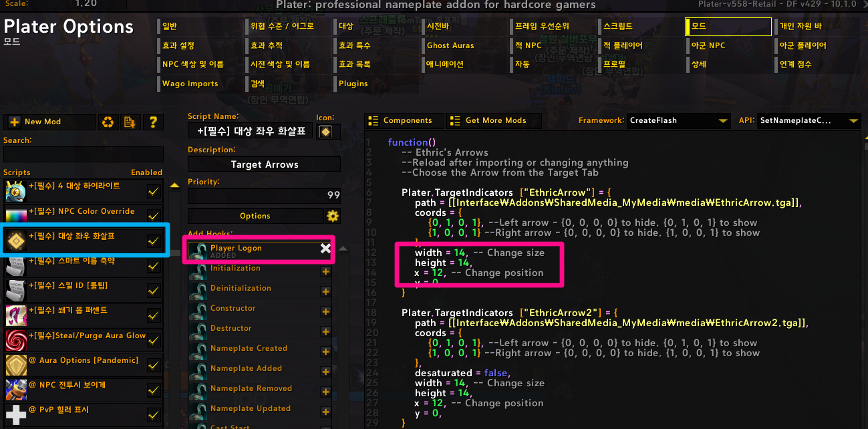
Task: Click the Options button
Action: pyautogui.click(x=255, y=217)
